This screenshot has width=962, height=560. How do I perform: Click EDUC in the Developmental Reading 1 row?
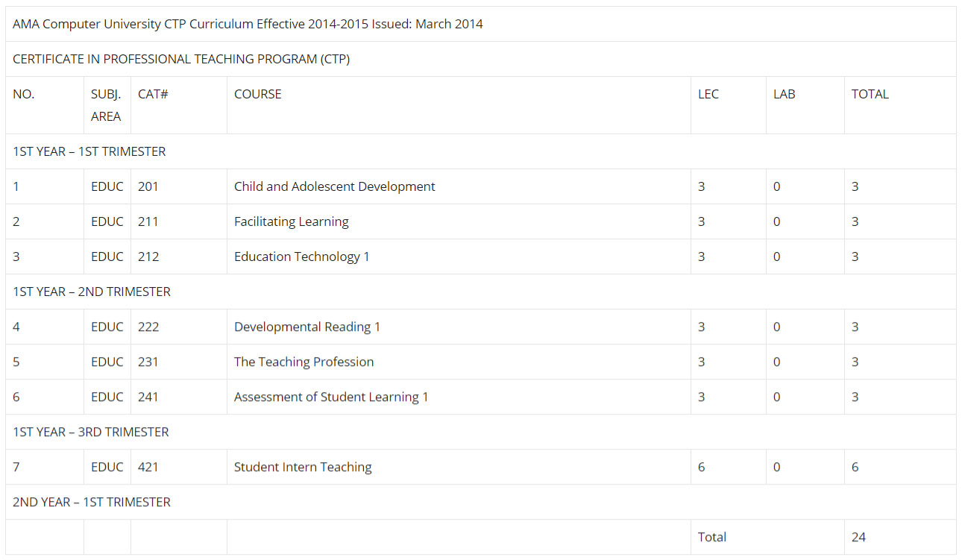point(107,327)
